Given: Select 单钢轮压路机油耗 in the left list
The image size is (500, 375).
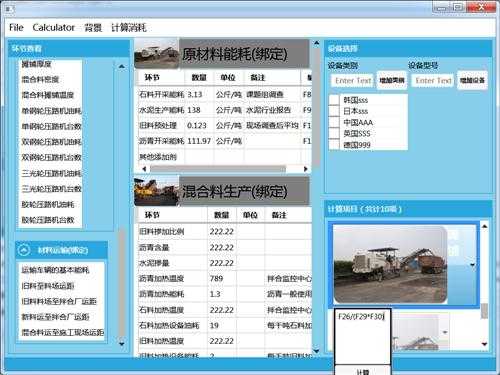Looking at the screenshot, I should pyautogui.click(x=50, y=111).
